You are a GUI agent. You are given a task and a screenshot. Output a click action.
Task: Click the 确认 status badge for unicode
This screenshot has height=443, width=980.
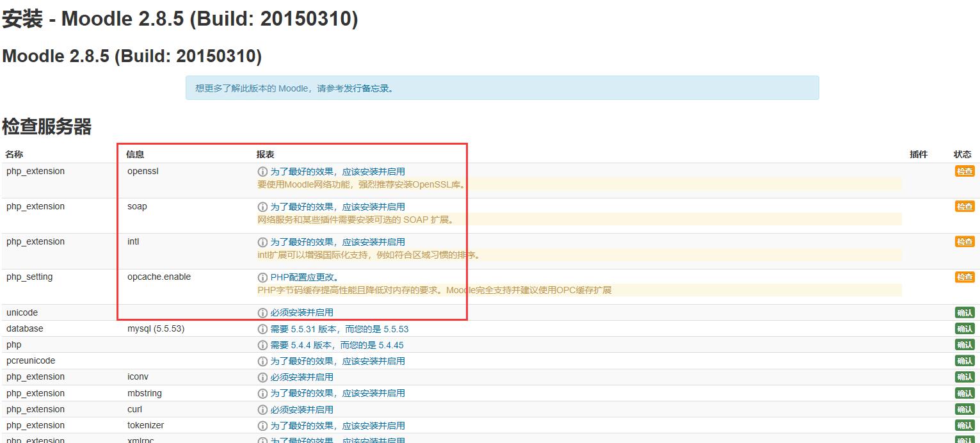[x=965, y=312]
